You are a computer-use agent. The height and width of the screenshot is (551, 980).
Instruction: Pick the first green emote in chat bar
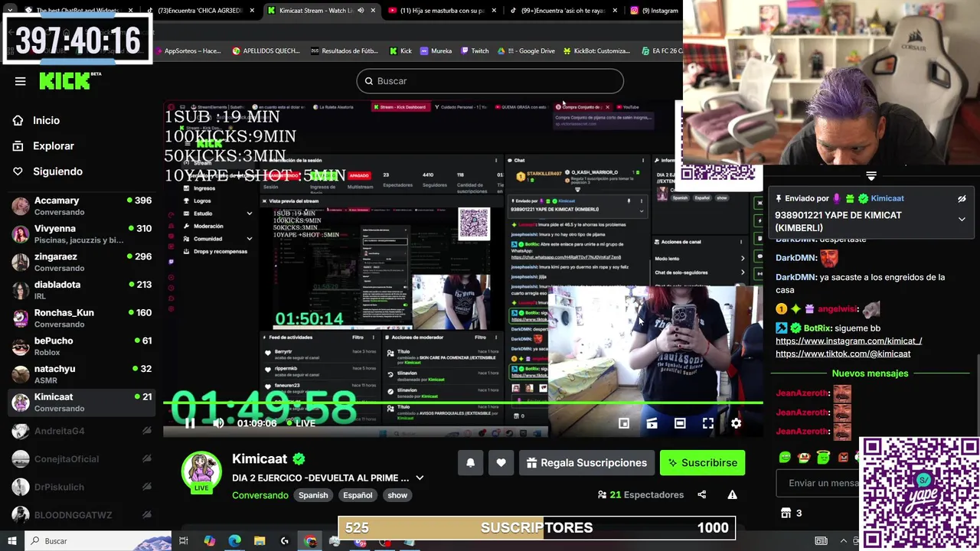click(785, 458)
